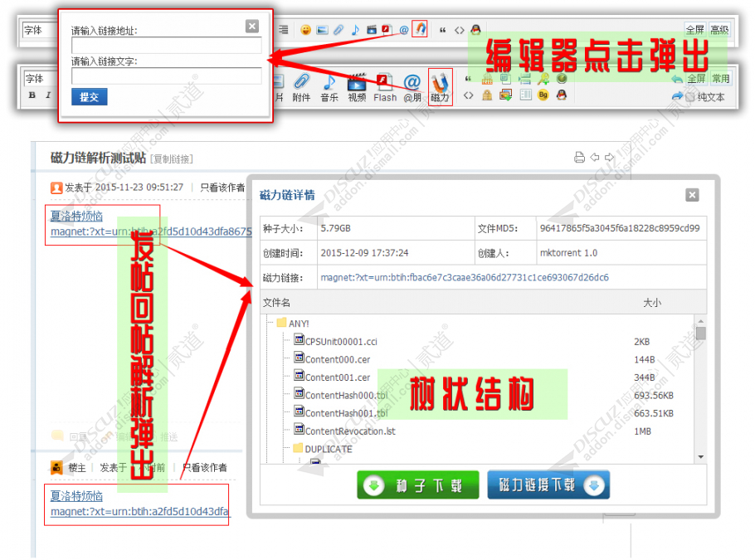
Task: Click the 请输入链接地址 input field
Action: pos(166,46)
